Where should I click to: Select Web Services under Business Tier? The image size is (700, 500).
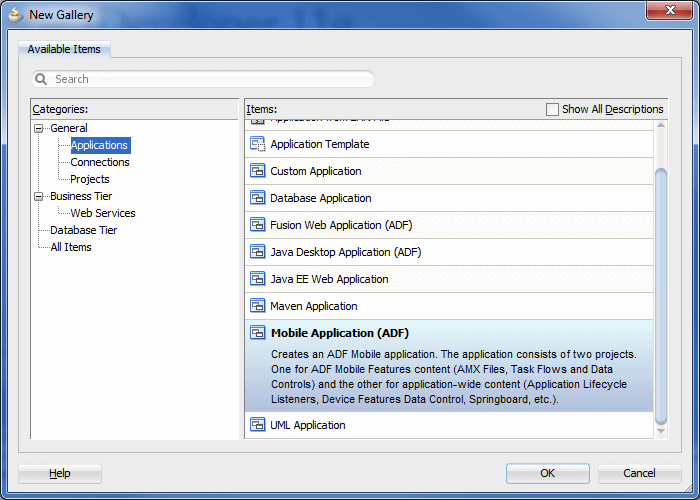pyautogui.click(x=103, y=213)
